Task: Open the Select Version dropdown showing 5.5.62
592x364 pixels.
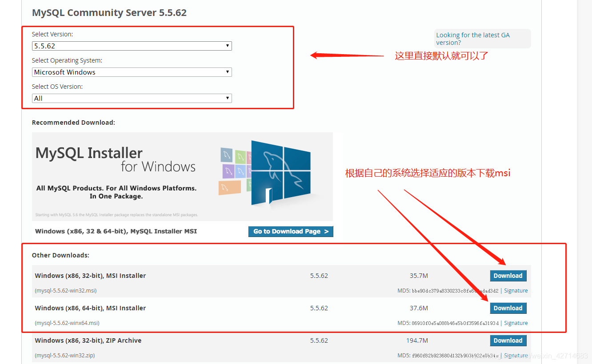Action: click(132, 46)
